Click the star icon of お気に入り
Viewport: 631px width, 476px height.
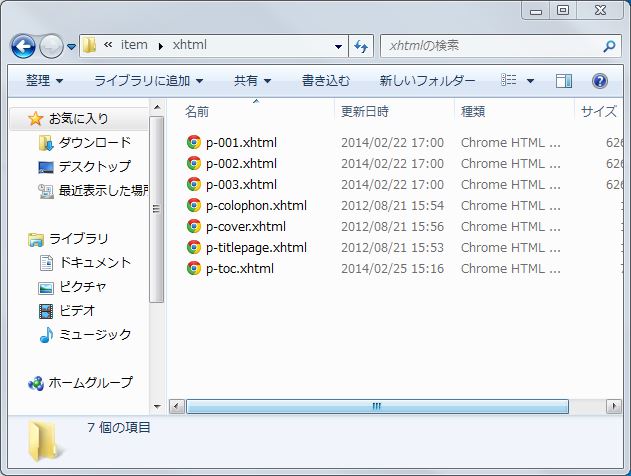(x=35, y=118)
